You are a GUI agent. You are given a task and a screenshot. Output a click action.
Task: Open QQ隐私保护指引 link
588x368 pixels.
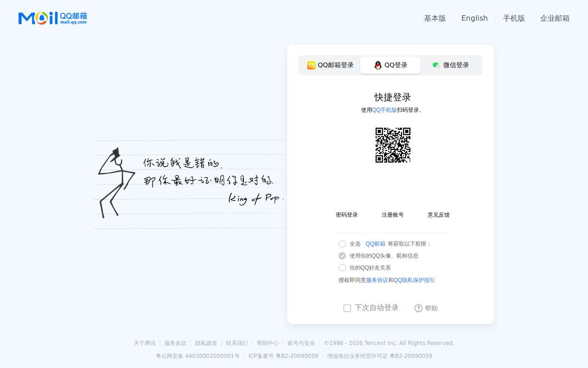(x=414, y=280)
